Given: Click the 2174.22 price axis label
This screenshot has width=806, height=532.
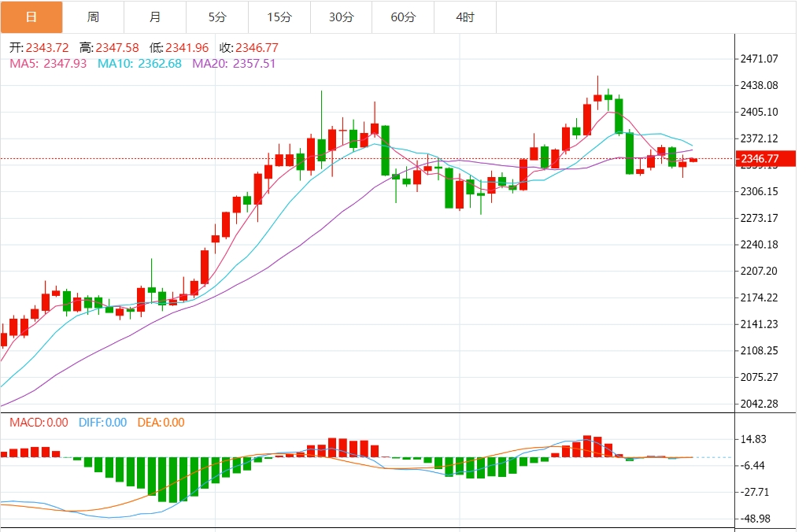Looking at the screenshot, I should coord(760,297).
